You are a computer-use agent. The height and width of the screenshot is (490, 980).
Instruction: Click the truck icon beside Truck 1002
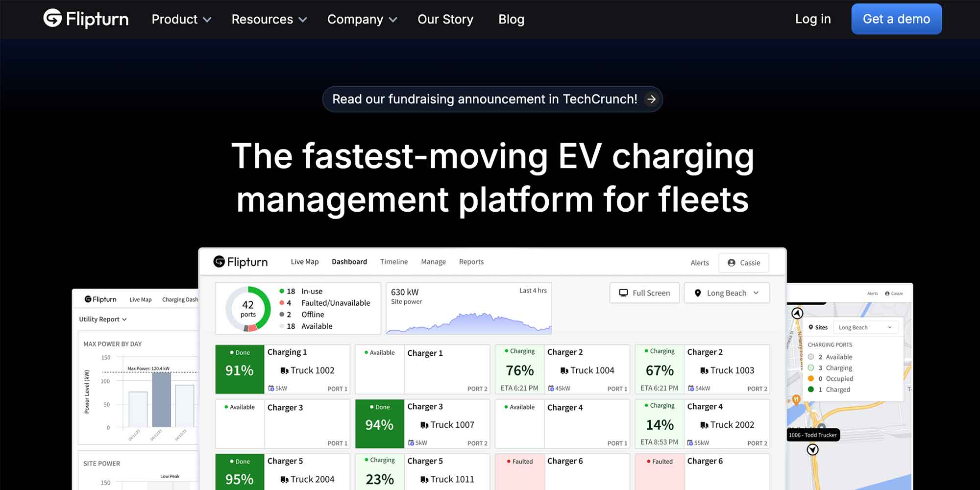284,371
